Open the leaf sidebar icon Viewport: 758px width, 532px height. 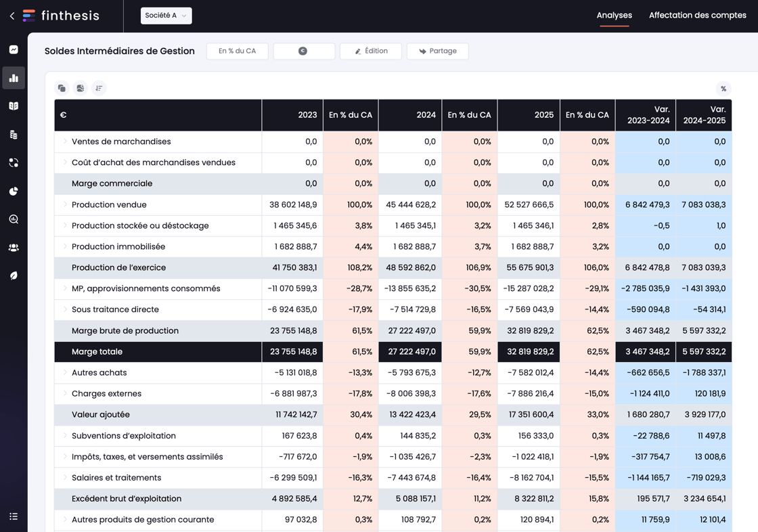14,275
